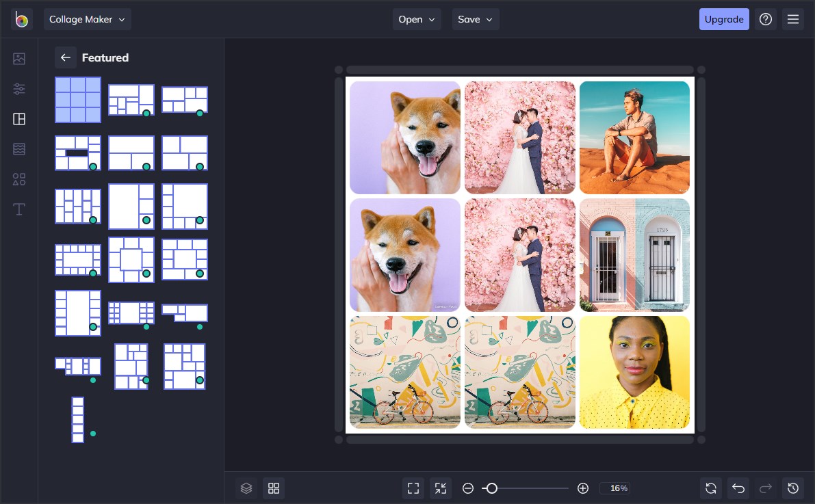
Task: Select the Layouts panel icon
Action: click(18, 118)
